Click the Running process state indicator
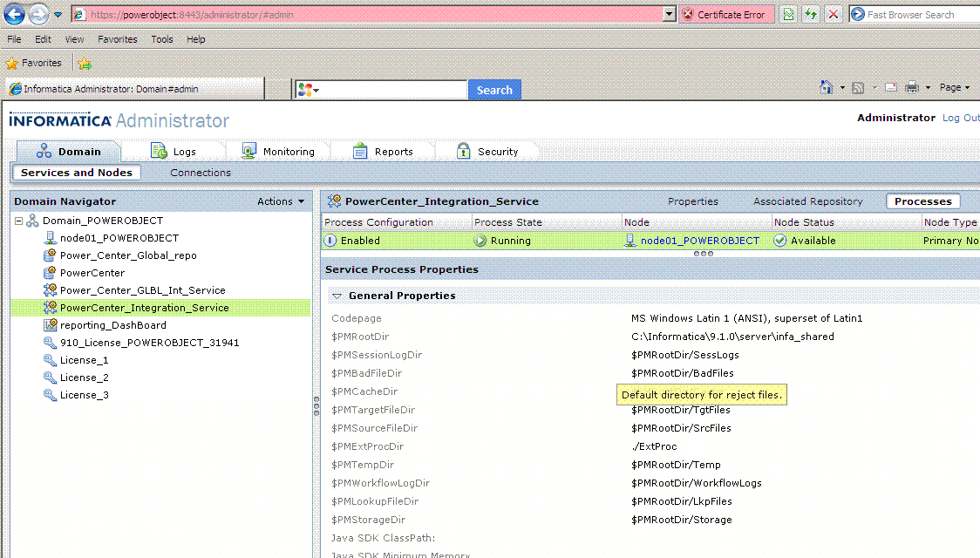Screen dimensions: 980x558 (x=480, y=240)
